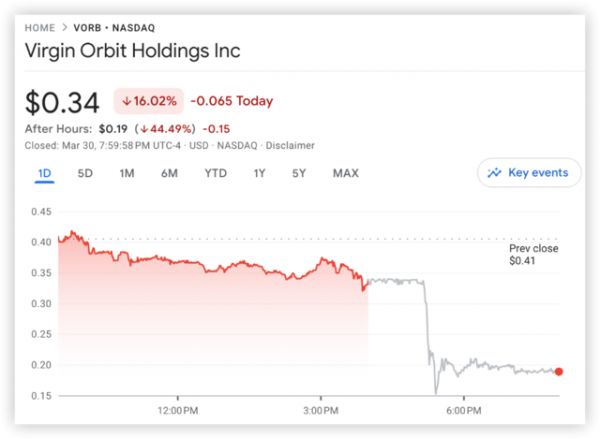Screen dimensions: 600x439
Task: Click the 3:00PM time axis label
Action: coord(322,410)
